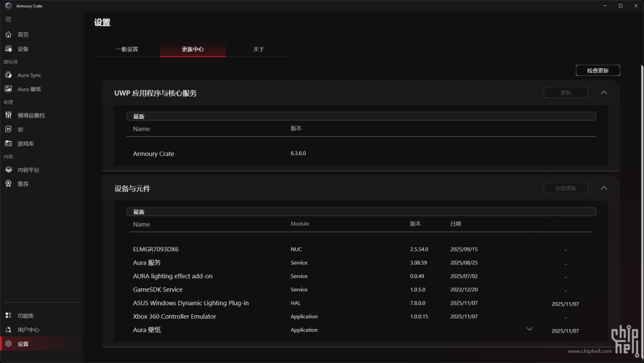Select Xbox 360 Controller Emulator row
The height and width of the screenshot is (363, 644).
361,316
